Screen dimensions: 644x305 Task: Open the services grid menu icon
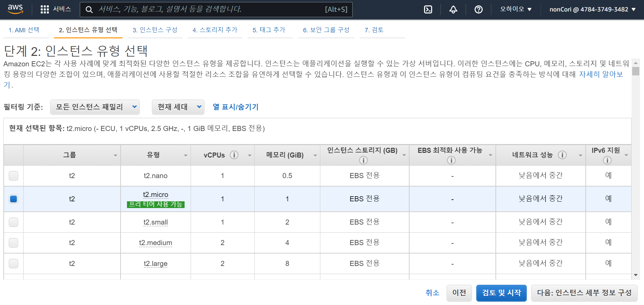44,9
